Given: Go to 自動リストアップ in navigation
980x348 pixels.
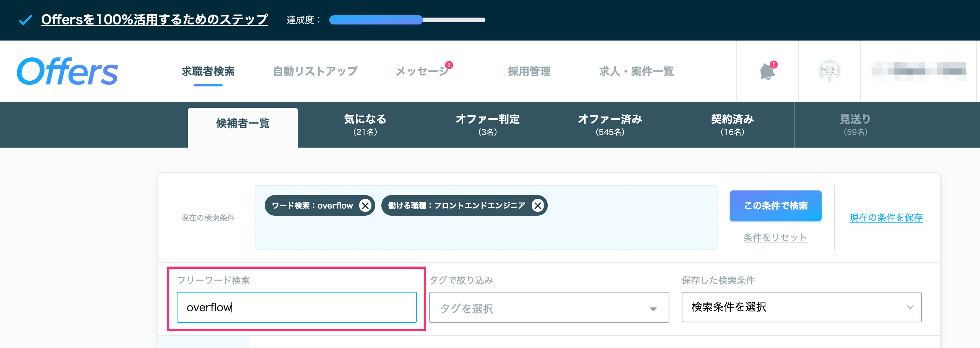Looking at the screenshot, I should coord(315,71).
